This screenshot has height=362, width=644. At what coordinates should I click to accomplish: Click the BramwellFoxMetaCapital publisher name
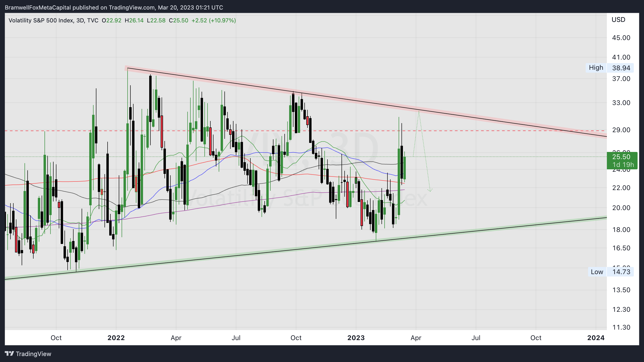click(x=38, y=8)
